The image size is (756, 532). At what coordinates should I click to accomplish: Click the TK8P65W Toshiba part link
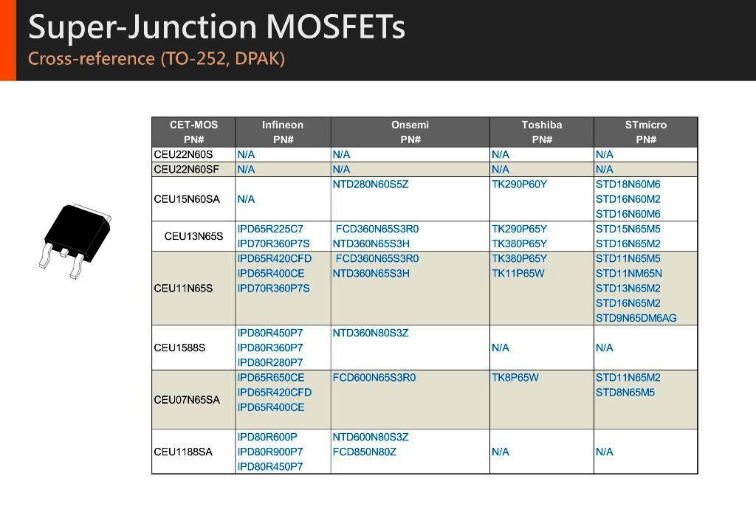point(515,378)
